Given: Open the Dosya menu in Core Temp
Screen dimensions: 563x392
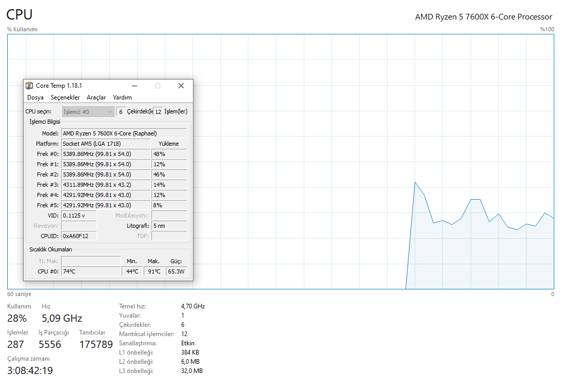Looking at the screenshot, I should point(35,97).
